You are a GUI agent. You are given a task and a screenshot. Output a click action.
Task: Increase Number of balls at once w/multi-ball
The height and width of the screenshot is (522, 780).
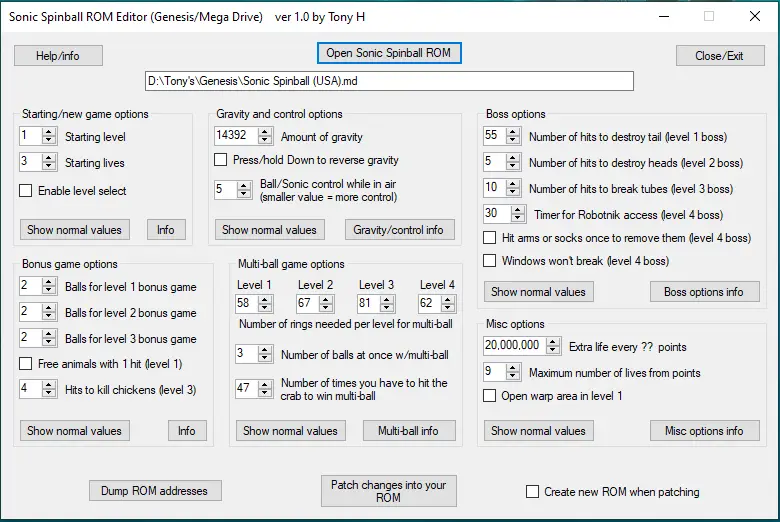[265, 350]
